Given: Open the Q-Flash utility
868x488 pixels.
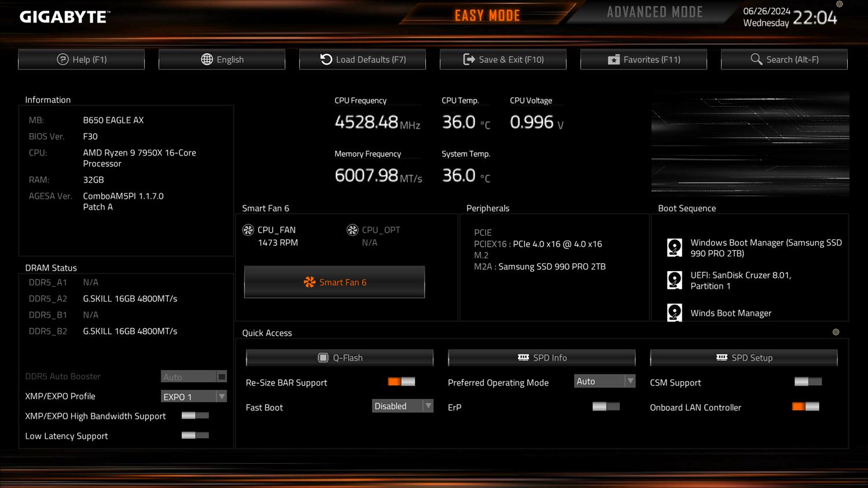Looking at the screenshot, I should [340, 358].
